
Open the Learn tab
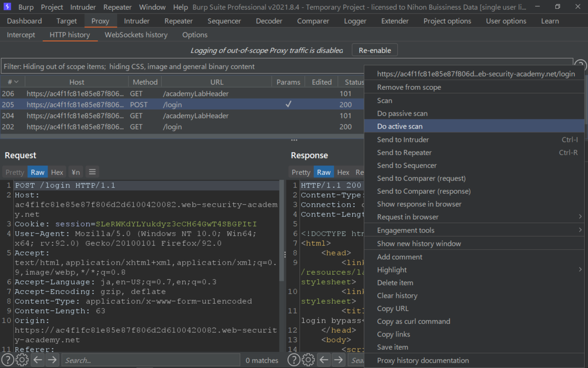point(550,21)
